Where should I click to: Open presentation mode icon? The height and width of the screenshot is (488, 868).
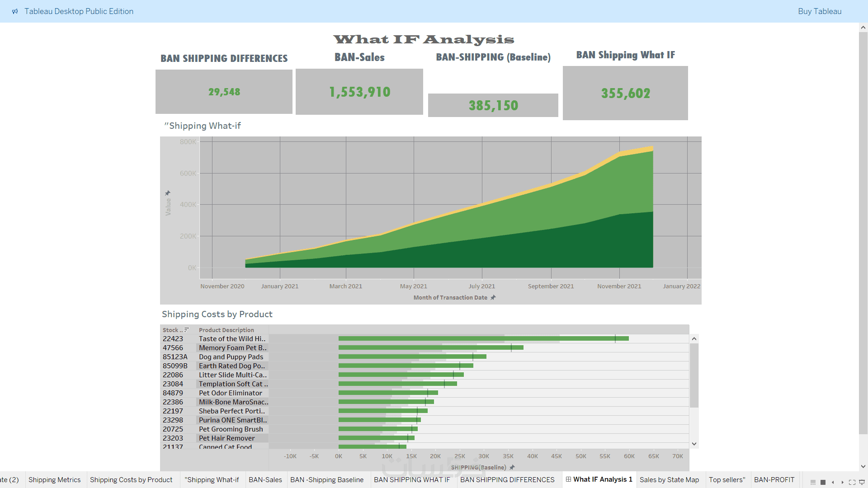pyautogui.click(x=862, y=482)
